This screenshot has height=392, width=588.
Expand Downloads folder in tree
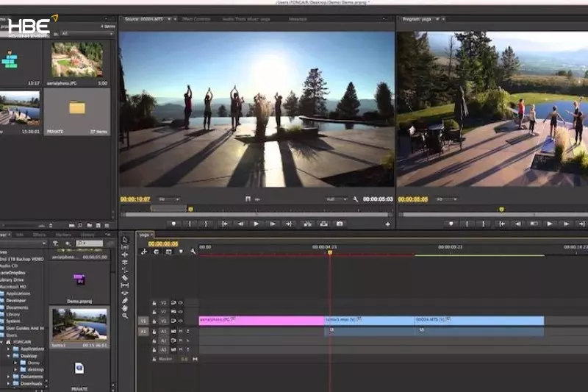click(9, 383)
